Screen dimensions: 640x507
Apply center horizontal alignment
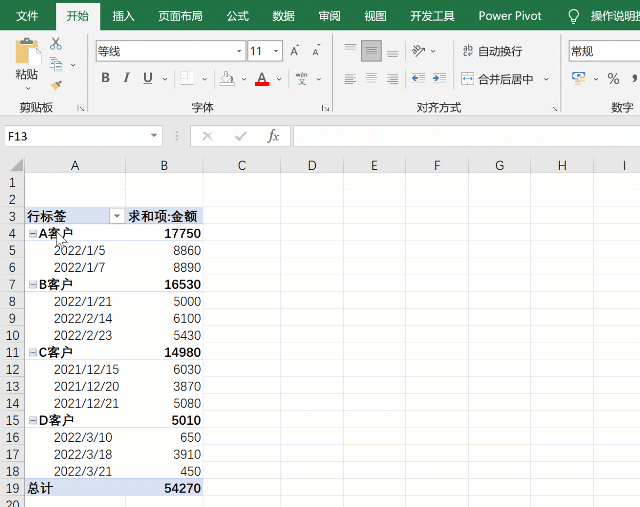pos(371,78)
